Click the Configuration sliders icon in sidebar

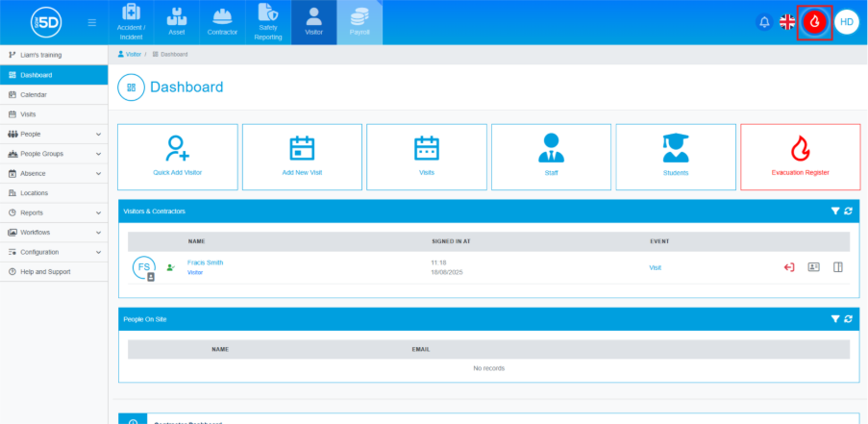(12, 252)
